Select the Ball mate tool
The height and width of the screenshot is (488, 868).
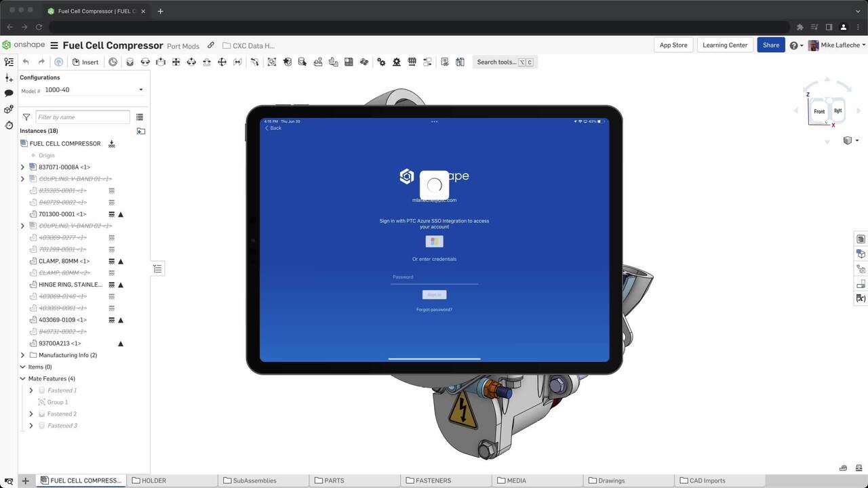tap(222, 62)
